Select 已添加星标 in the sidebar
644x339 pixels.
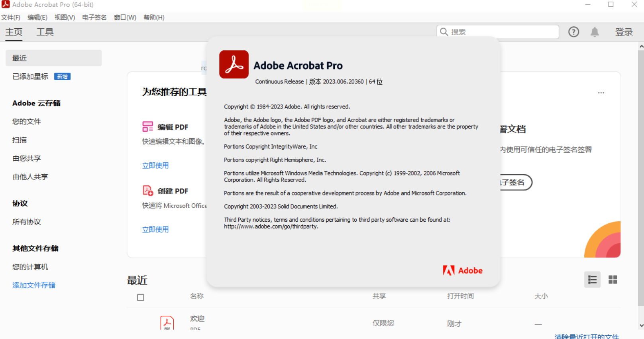(30, 77)
